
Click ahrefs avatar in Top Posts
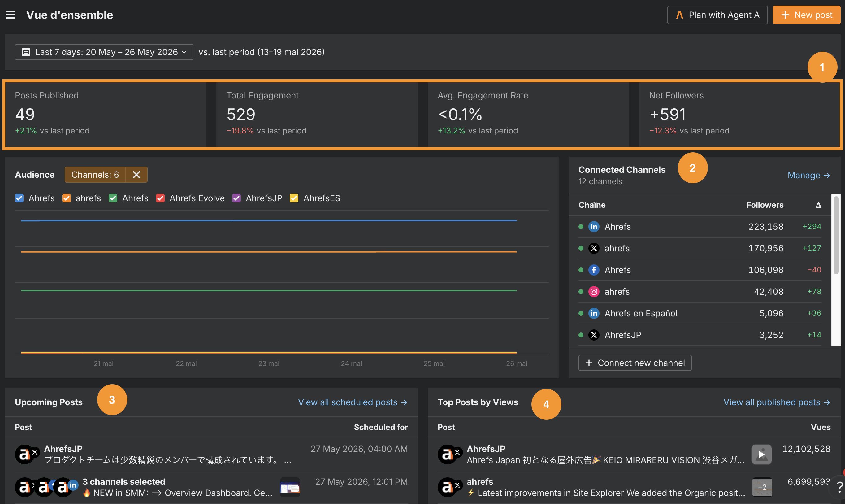[448, 487]
